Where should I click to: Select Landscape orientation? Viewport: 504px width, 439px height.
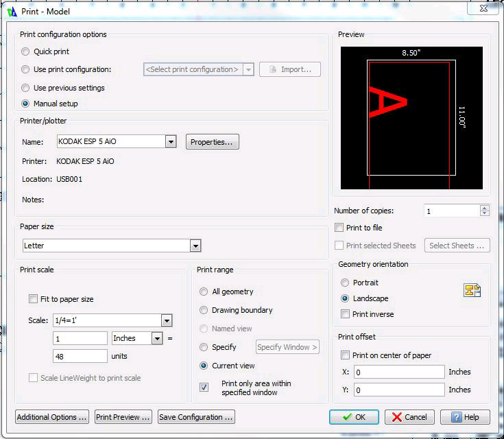(x=344, y=298)
